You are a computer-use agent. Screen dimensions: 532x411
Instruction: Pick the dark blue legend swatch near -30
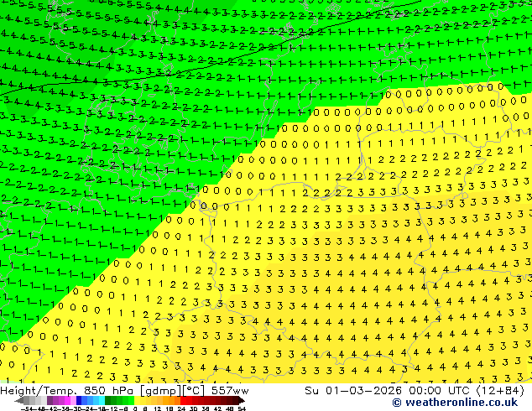(x=79, y=401)
